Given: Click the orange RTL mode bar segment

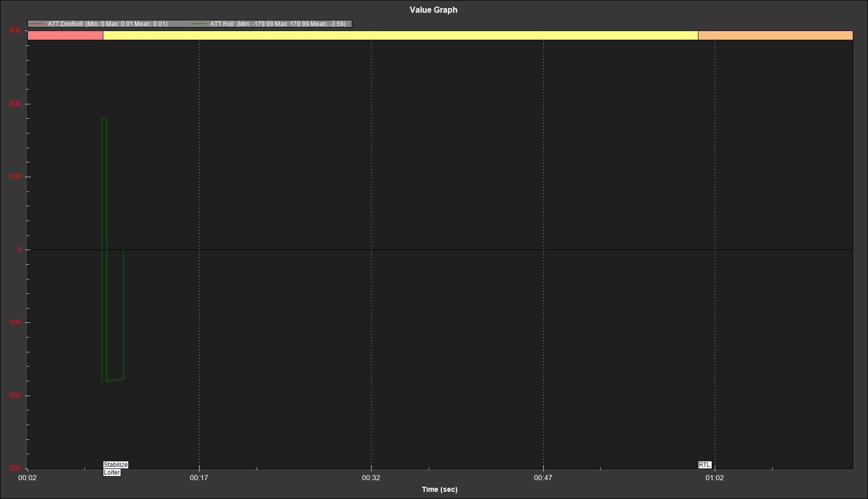Looking at the screenshot, I should 775,35.
